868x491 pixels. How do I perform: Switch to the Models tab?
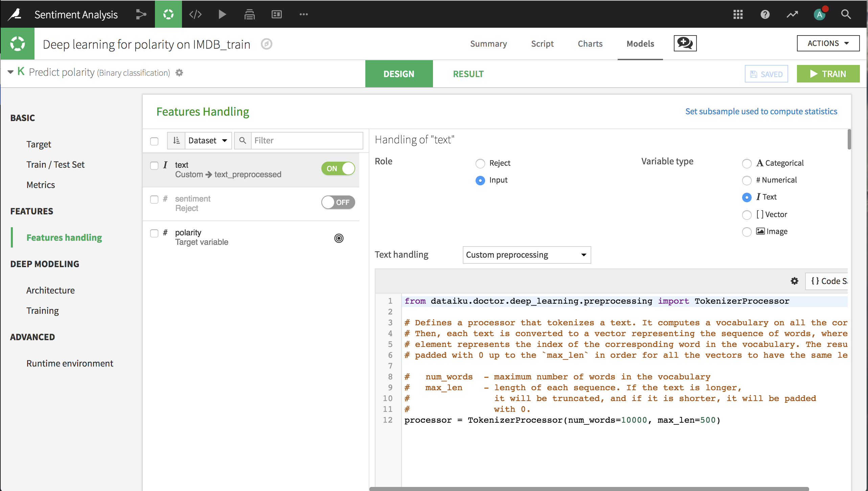(x=640, y=44)
